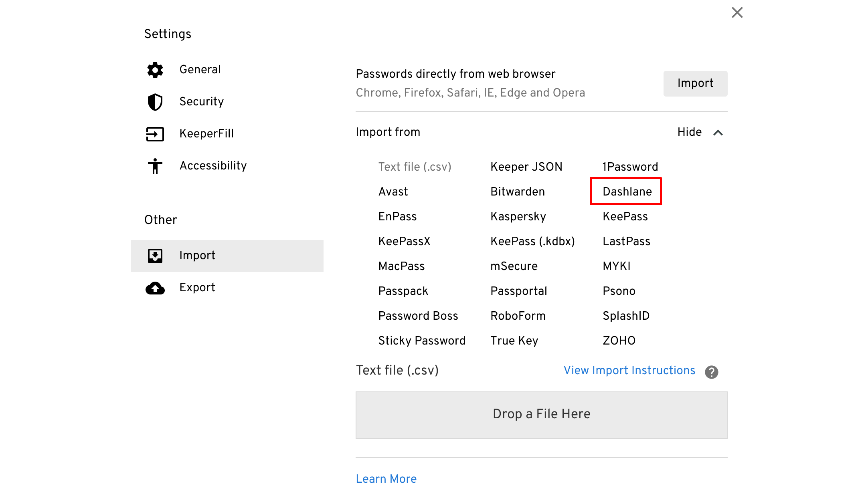Choose LastPass from import list
This screenshot has height=504, width=866.
626,241
